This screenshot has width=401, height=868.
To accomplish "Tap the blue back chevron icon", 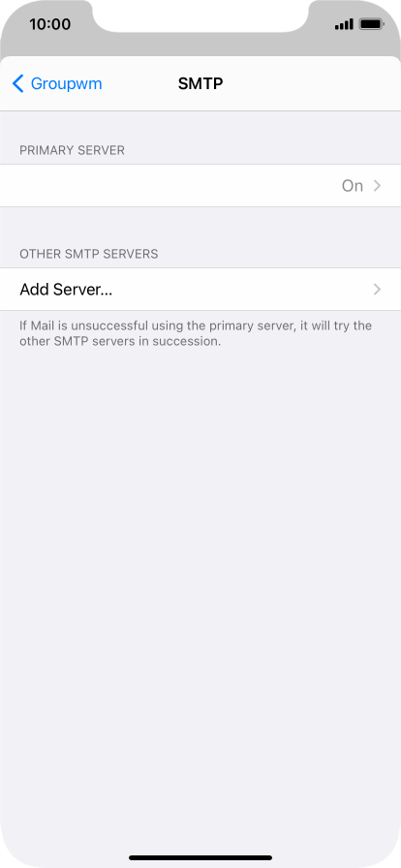I will coord(17,83).
